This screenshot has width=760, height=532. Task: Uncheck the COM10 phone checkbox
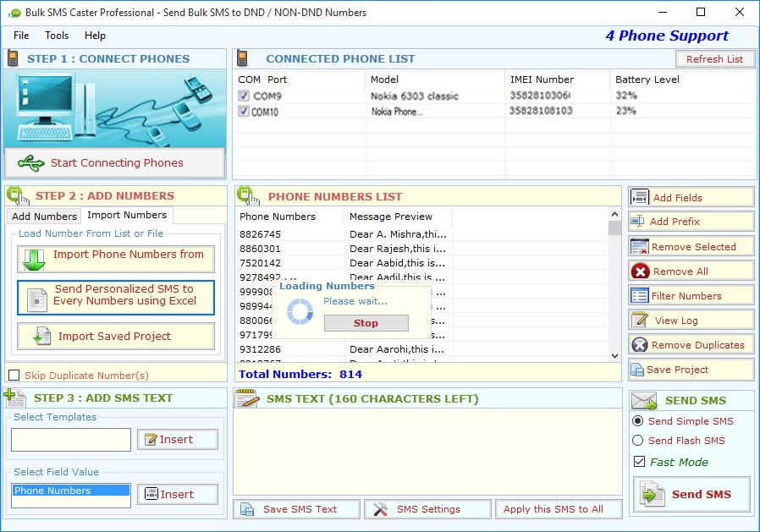tap(244, 112)
